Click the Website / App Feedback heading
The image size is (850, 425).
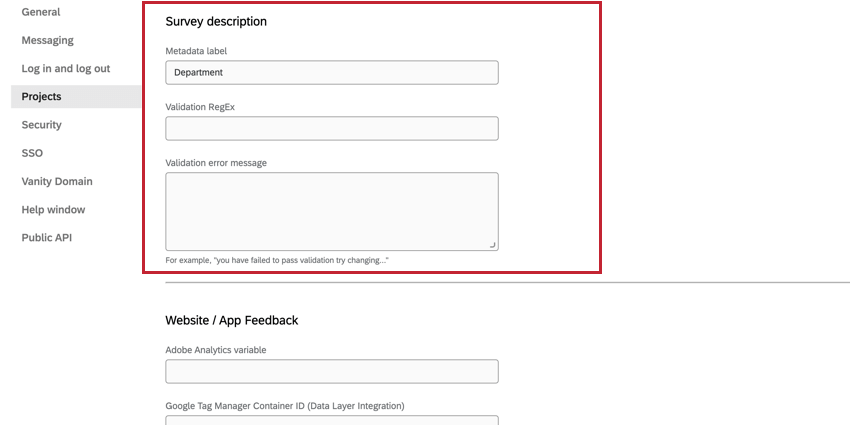tap(231, 320)
